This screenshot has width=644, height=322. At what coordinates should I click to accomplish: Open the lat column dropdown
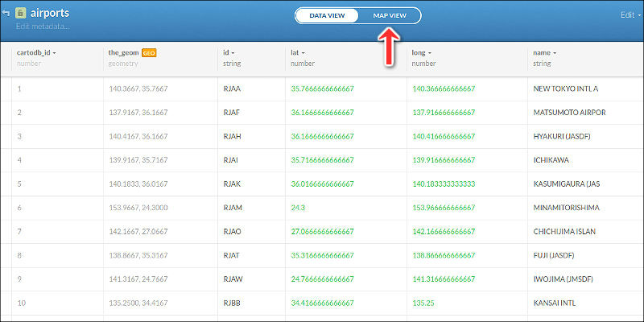(303, 53)
